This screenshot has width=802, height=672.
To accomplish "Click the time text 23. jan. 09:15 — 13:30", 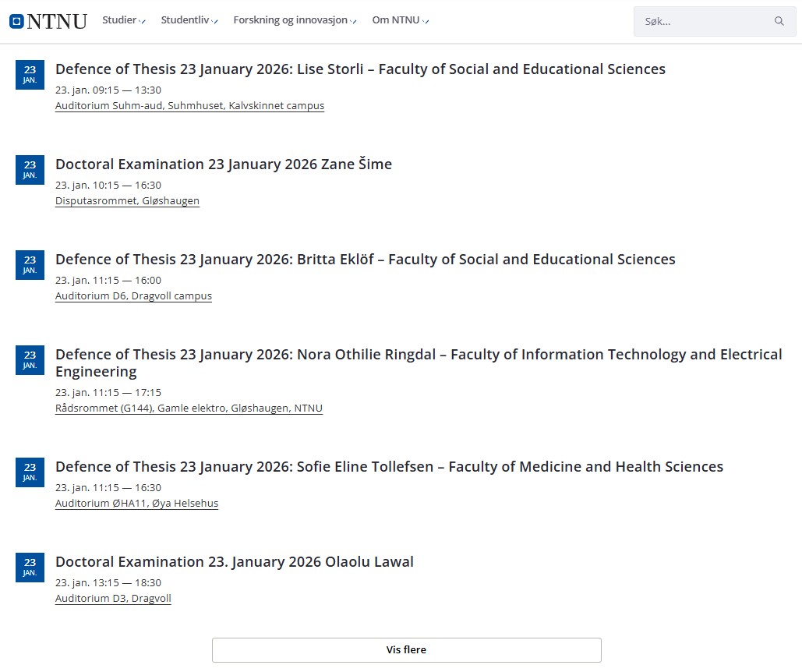I will point(108,90).
